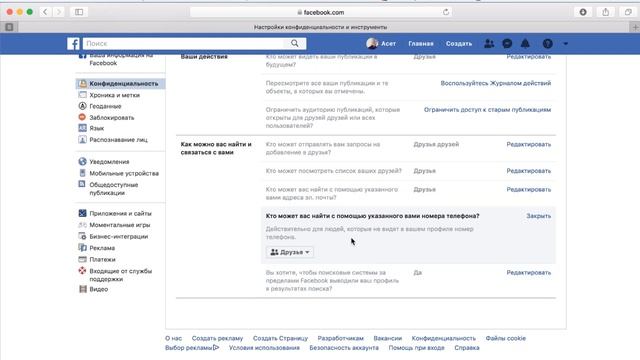Click Ограничить доступ к старым публикациям
The height and width of the screenshot is (360, 640).
487,110
